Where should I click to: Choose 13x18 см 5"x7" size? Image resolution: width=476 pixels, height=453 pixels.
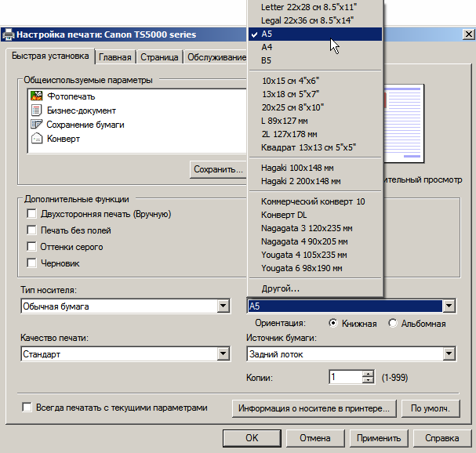pos(315,94)
